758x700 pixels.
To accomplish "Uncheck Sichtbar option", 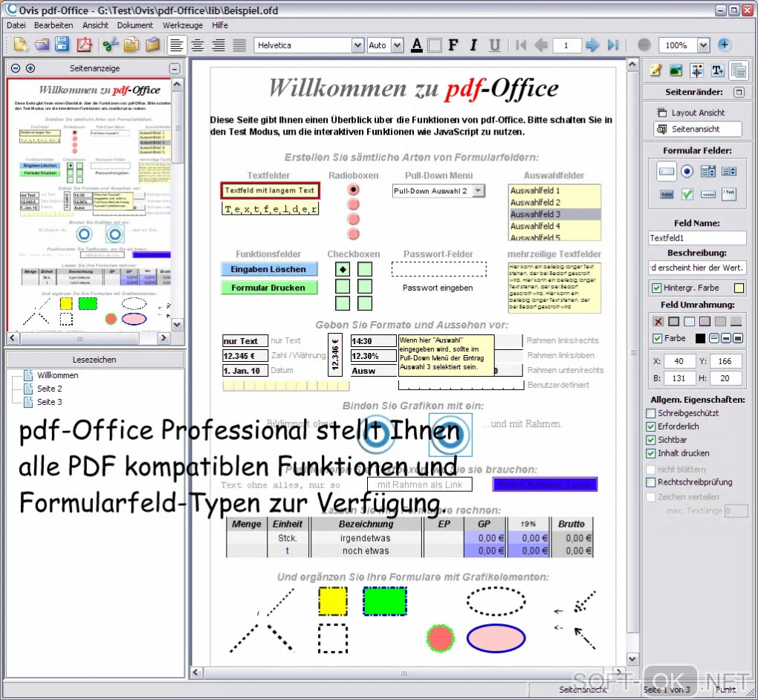I will (x=651, y=440).
